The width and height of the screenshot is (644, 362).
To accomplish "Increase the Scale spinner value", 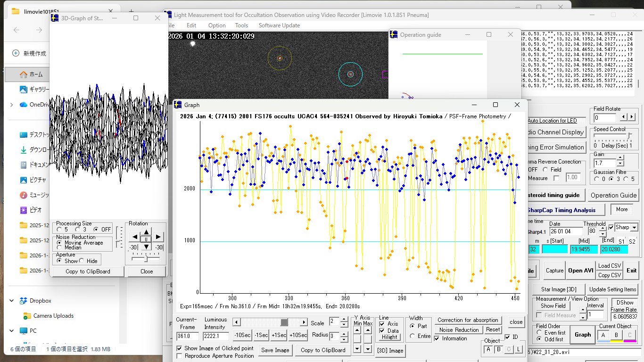I will [344, 320].
